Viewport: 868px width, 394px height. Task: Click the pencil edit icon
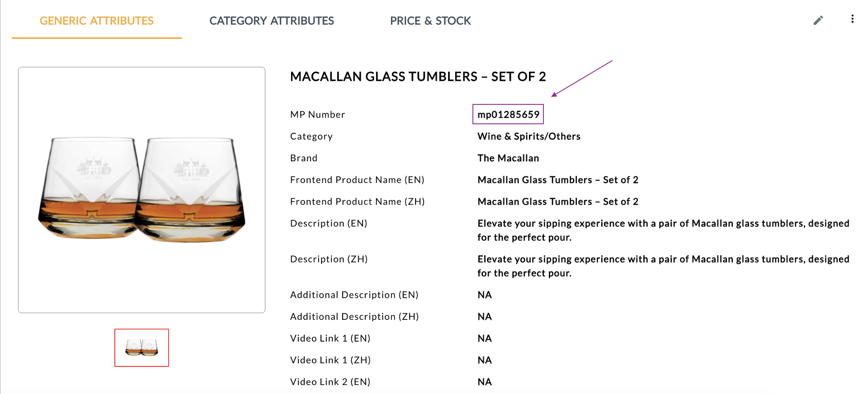pyautogui.click(x=818, y=20)
